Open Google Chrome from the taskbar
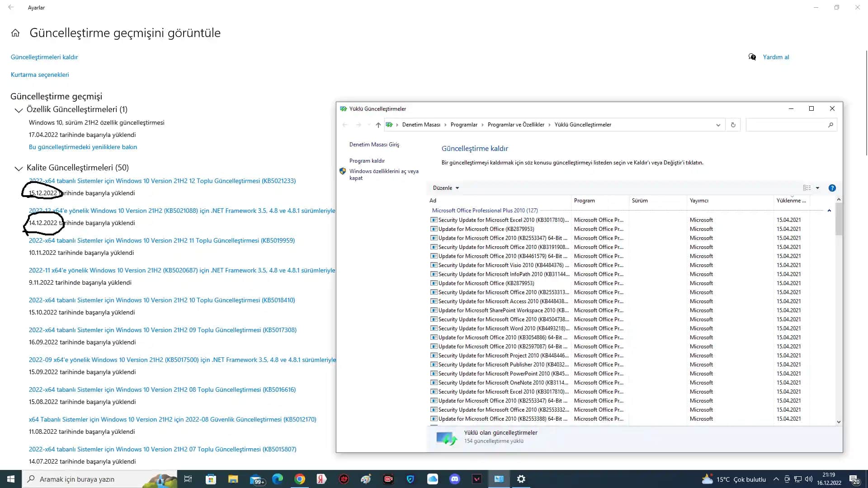This screenshot has height=488, width=868. [x=299, y=479]
